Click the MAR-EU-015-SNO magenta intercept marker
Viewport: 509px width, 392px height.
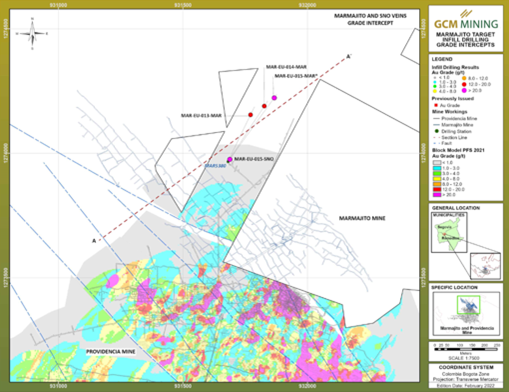(x=230, y=159)
